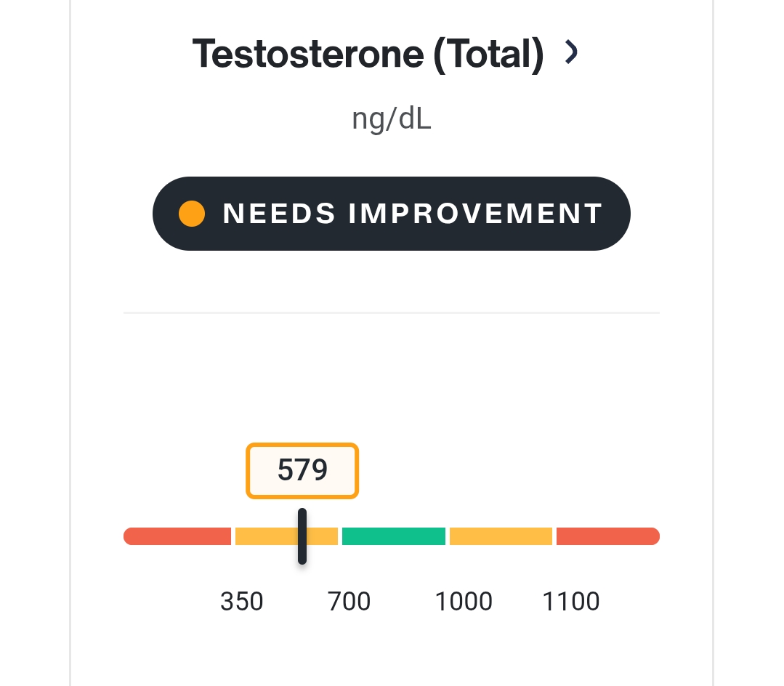784x686 pixels.
Task: Click the left yellow range segment
Action: [x=286, y=536]
